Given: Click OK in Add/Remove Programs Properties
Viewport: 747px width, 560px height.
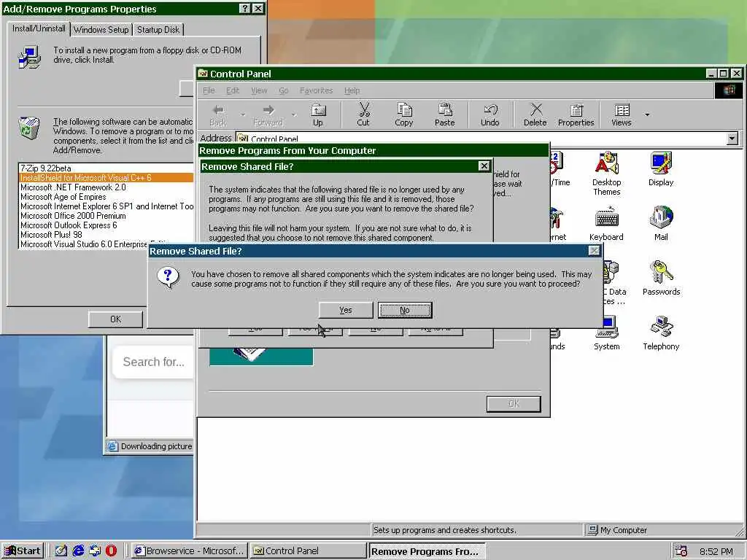Looking at the screenshot, I should tap(115, 319).
